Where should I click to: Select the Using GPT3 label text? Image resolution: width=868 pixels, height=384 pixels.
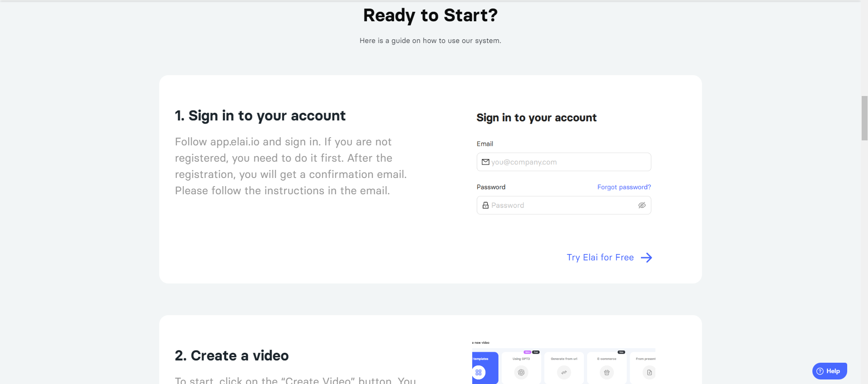point(521,359)
